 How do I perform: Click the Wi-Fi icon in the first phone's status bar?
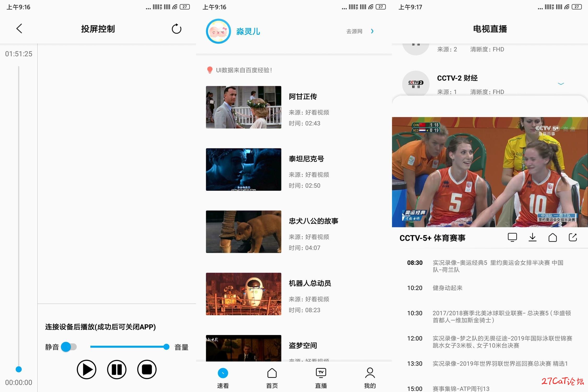point(175,7)
